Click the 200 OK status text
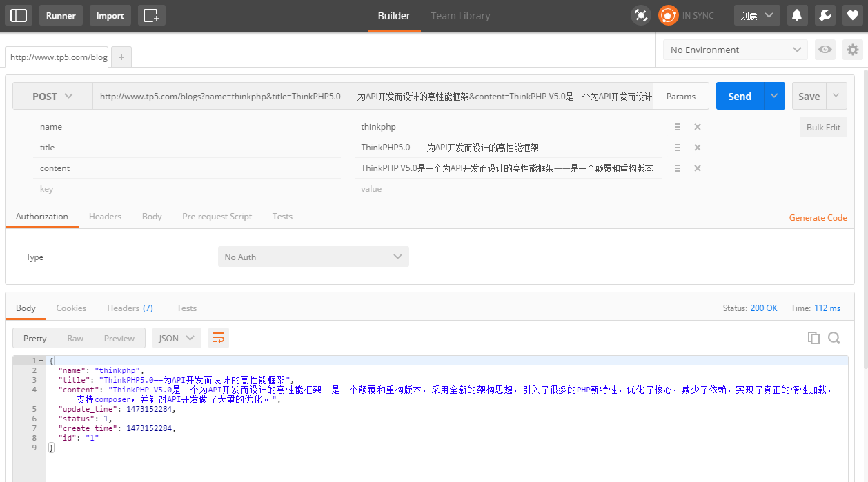868x482 pixels. pyautogui.click(x=763, y=308)
